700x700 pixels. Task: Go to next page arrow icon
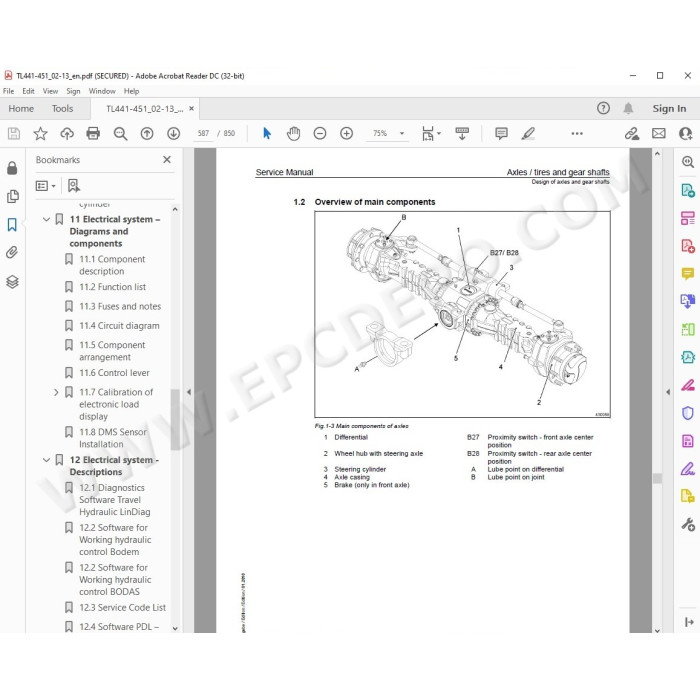[173, 133]
